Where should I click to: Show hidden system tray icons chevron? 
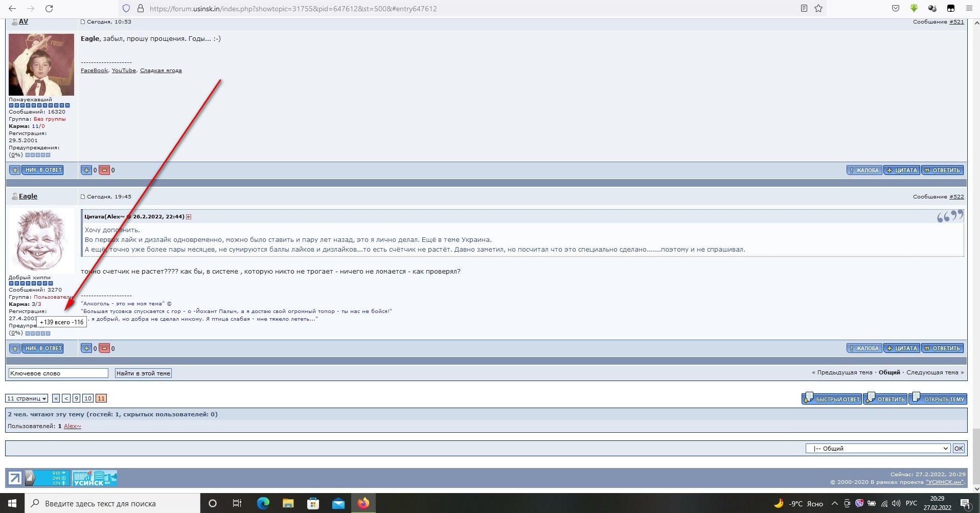click(x=835, y=503)
